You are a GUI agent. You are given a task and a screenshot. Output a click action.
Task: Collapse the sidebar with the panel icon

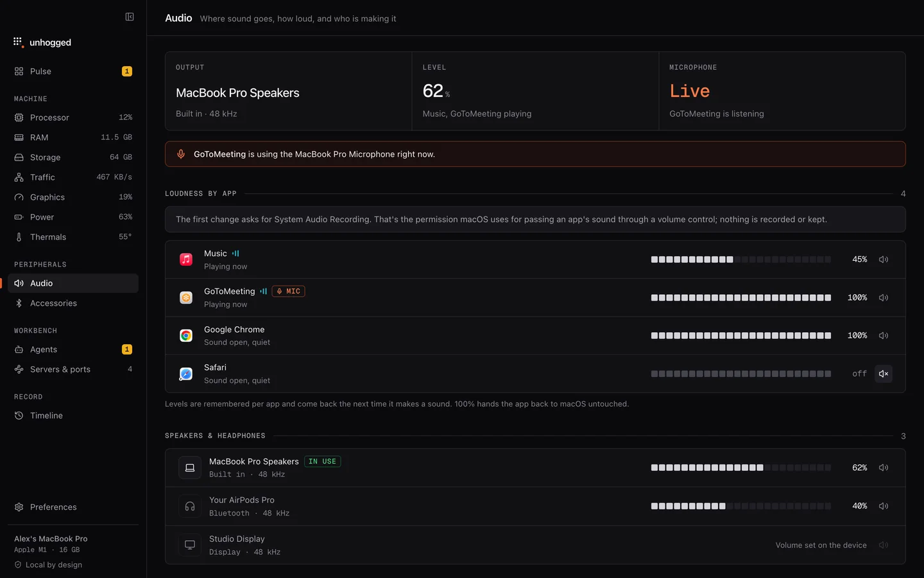point(130,17)
